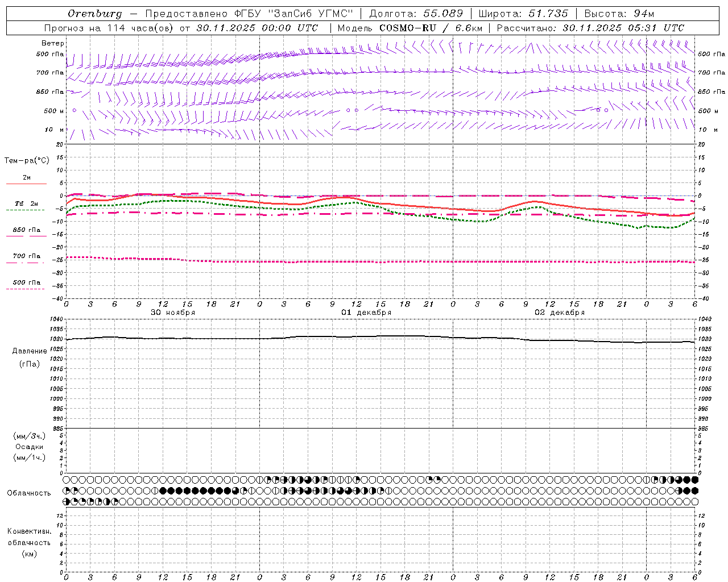This screenshot has height=582, width=728.
Task: Click the solid line sample under '2м' legend
Action: point(26,184)
